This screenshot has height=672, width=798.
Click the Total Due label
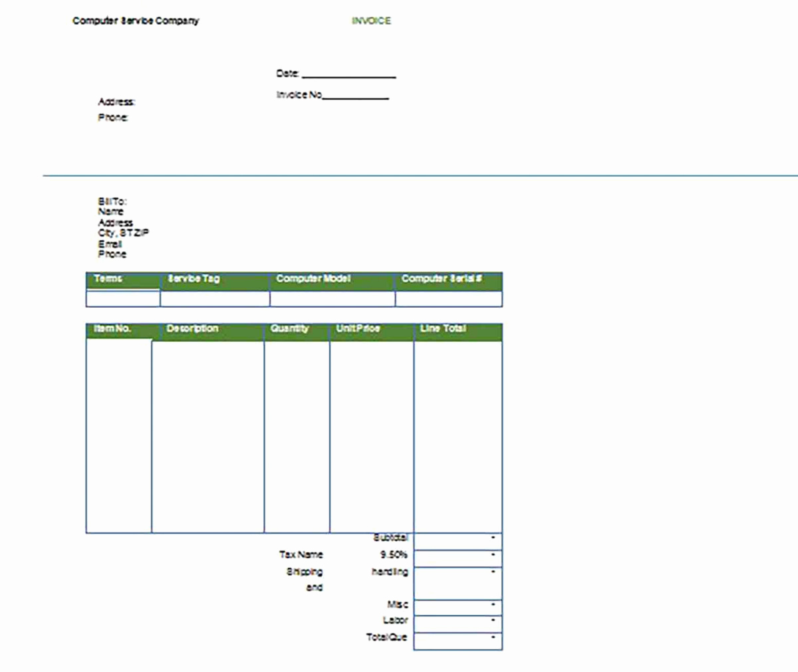(x=387, y=637)
